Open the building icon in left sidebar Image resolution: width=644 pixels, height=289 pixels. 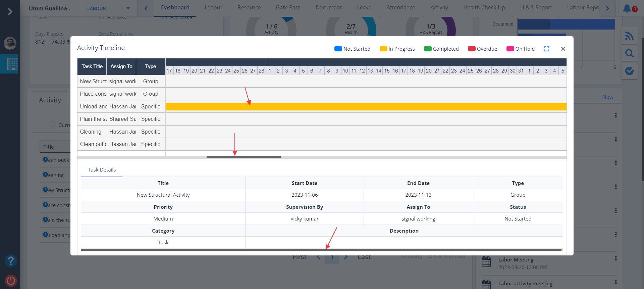point(12,64)
